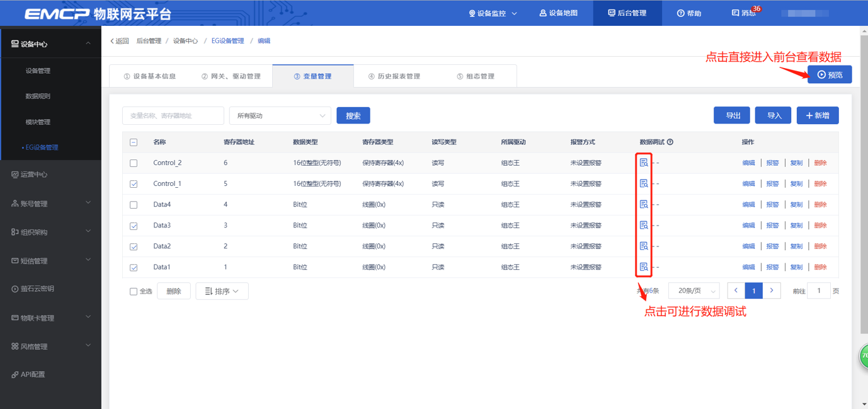Expand the 物联卡管理 sidebar section
Viewport: 868px width, 409px height.
click(88, 317)
